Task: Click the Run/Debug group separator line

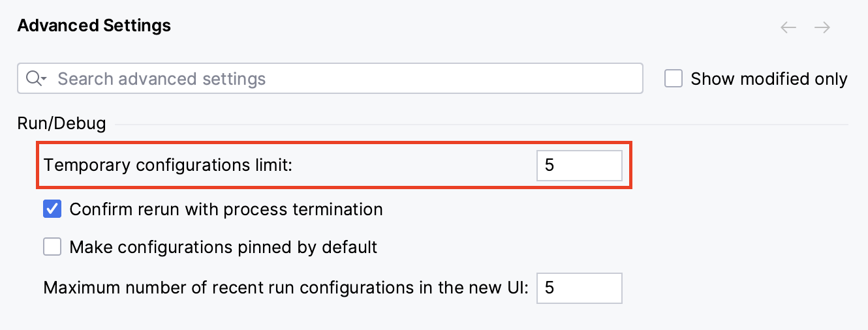Action: pyautogui.click(x=482, y=124)
